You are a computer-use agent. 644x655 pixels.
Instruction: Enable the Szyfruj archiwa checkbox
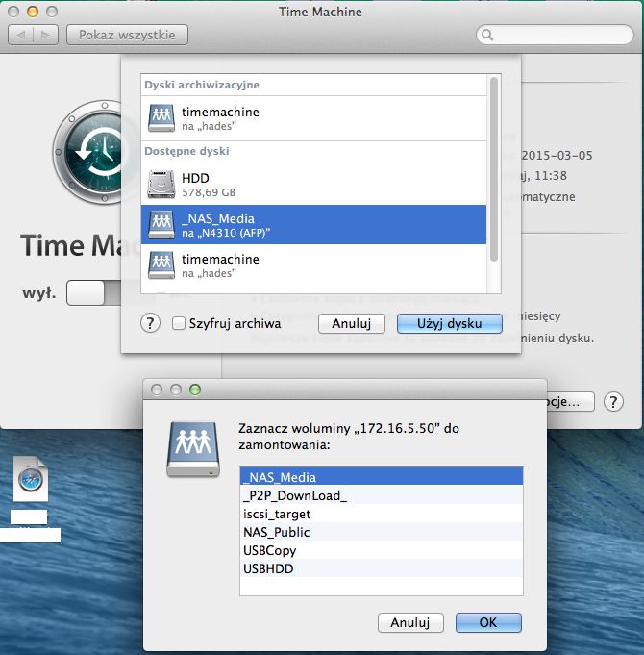[x=179, y=323]
